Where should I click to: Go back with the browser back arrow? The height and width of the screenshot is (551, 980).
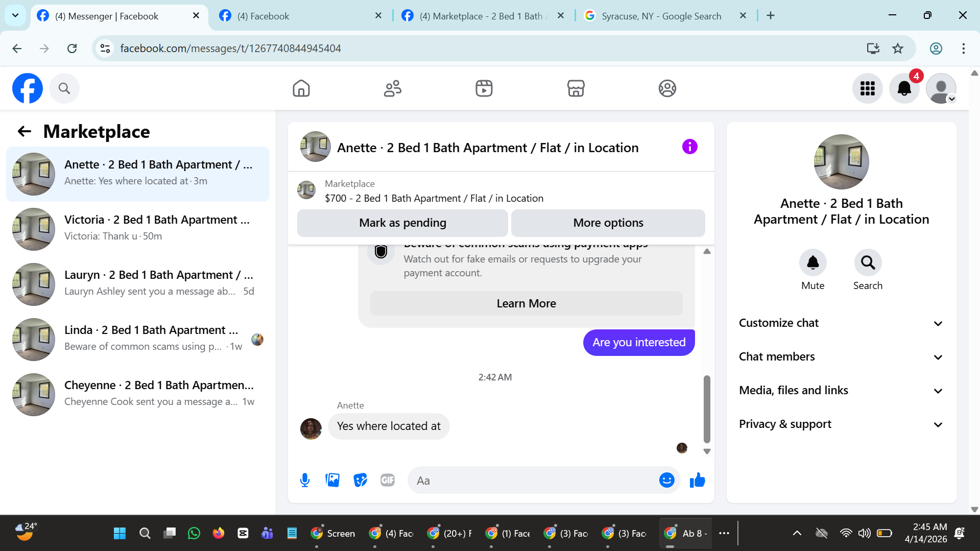tap(17, 49)
